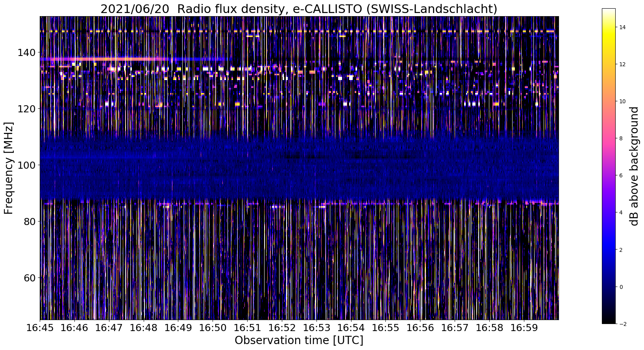Click the 60 frequency tick label

click(x=30, y=278)
